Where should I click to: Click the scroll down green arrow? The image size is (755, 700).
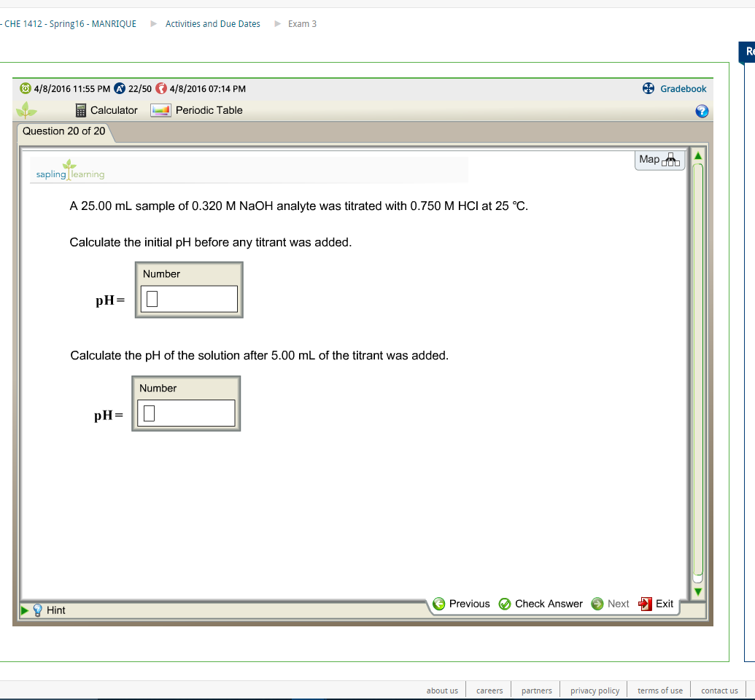(x=697, y=591)
